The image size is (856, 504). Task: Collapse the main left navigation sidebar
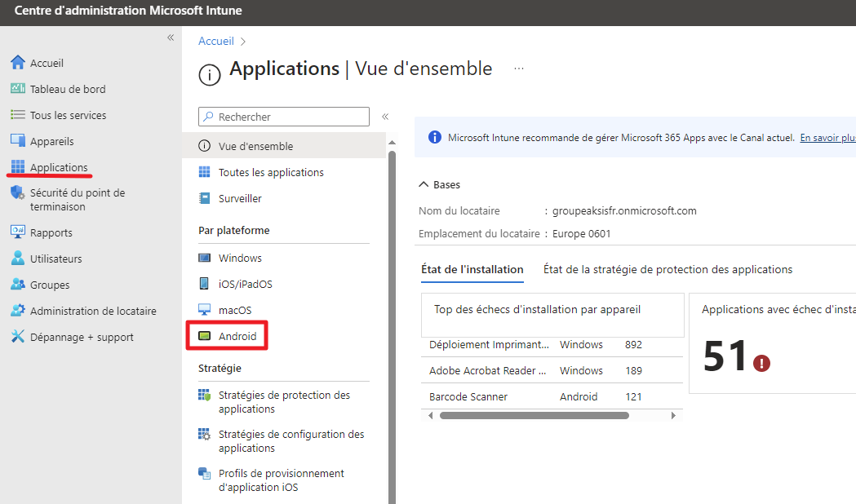[171, 38]
